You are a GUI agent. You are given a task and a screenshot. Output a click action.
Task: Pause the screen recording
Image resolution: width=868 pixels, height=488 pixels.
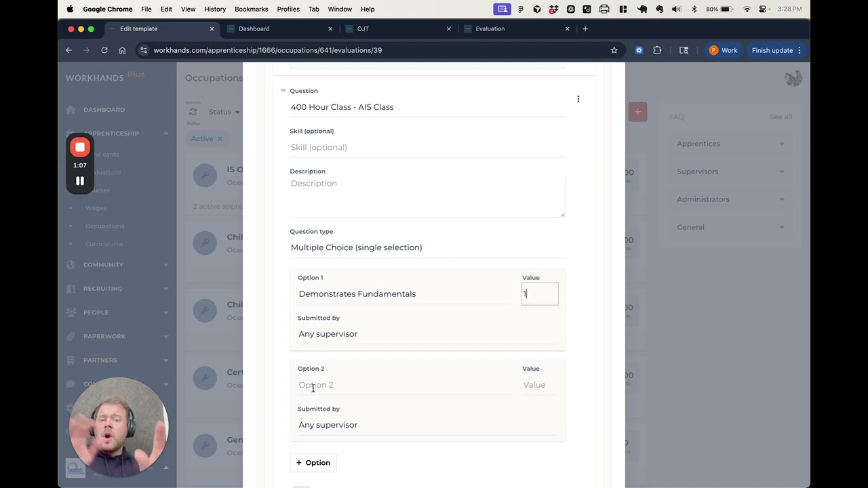80,181
